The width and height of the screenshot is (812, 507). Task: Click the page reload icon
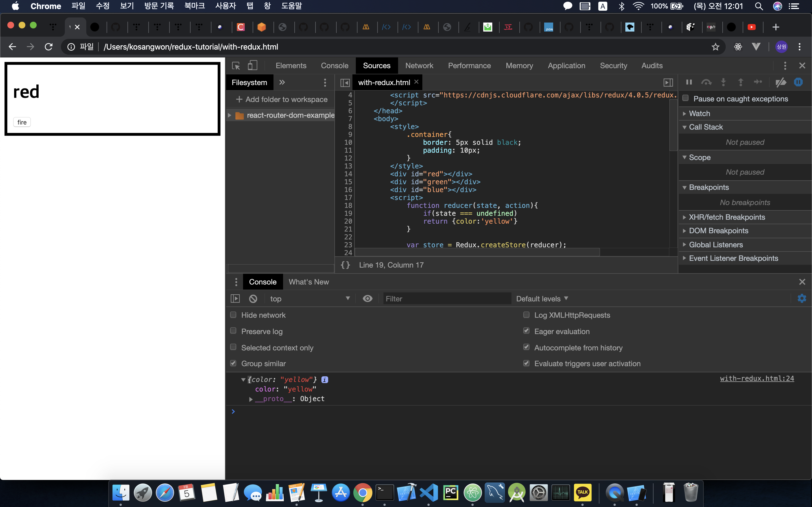[49, 47]
